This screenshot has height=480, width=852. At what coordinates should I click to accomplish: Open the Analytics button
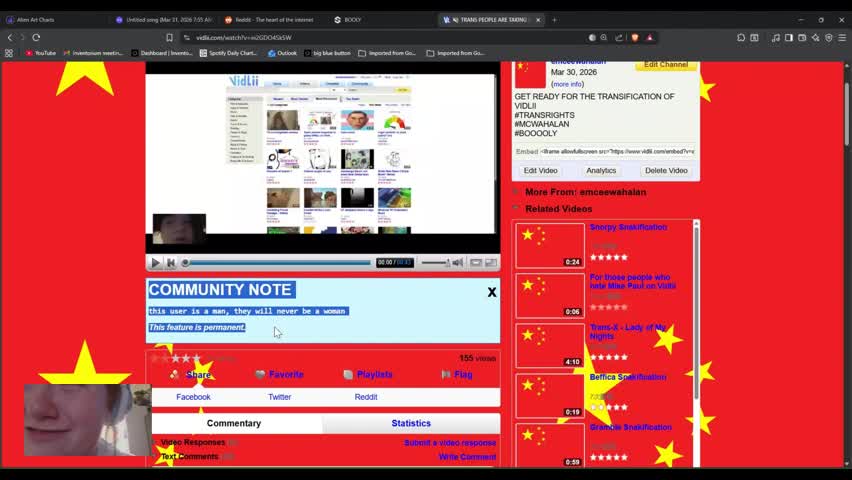[601, 170]
